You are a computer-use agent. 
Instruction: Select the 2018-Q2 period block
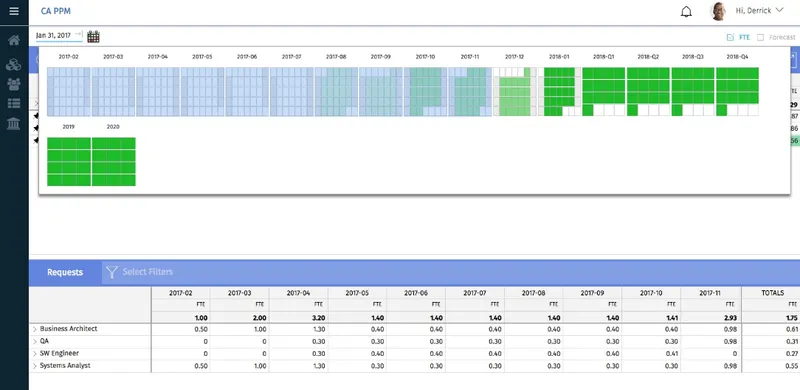click(648, 91)
